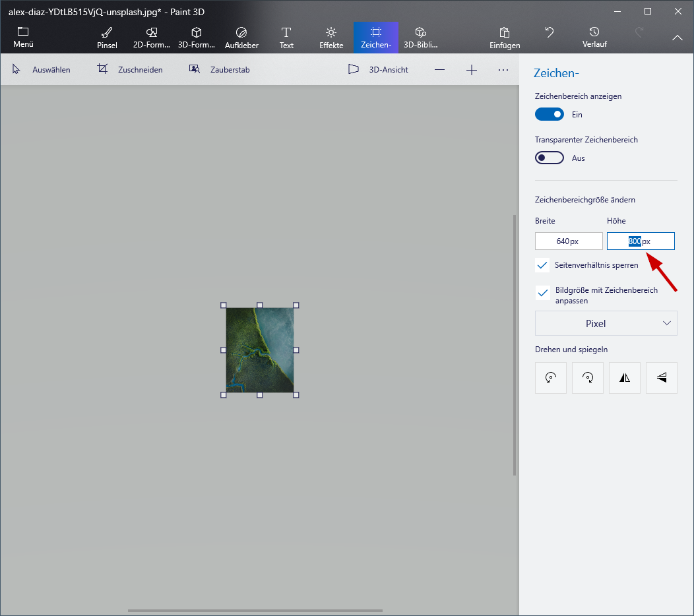Turn off Zeichenbereich anzeigen toggle
Viewport: 694px width, 616px height.
click(x=550, y=114)
